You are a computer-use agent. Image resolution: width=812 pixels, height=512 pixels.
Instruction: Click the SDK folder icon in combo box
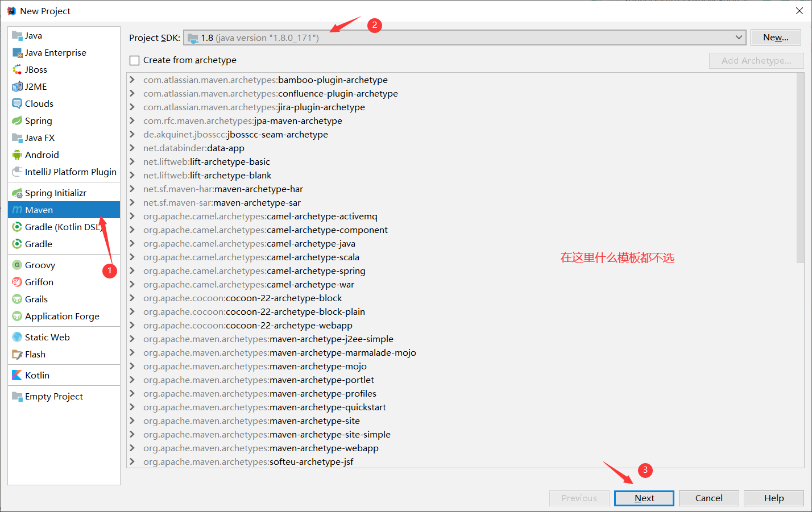pos(193,38)
